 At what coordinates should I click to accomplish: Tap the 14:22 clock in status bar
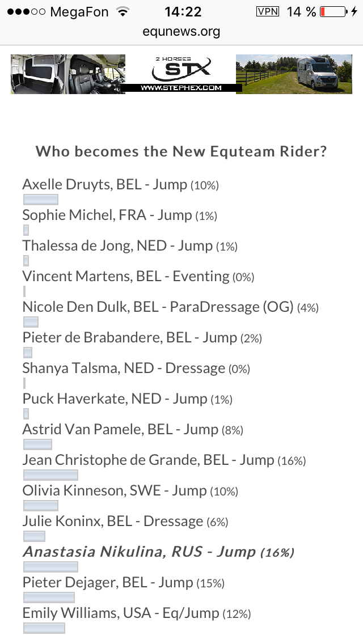click(183, 11)
